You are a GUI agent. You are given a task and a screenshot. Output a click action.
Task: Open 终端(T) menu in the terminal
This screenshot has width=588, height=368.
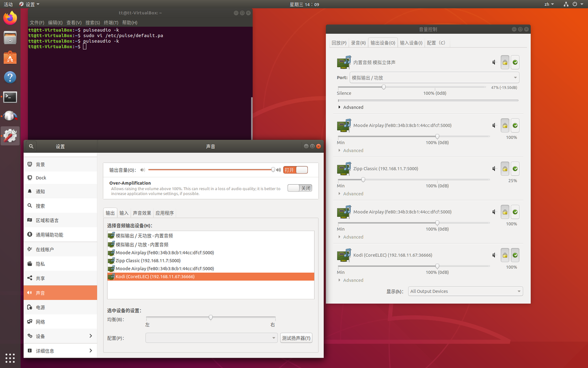coord(111,23)
